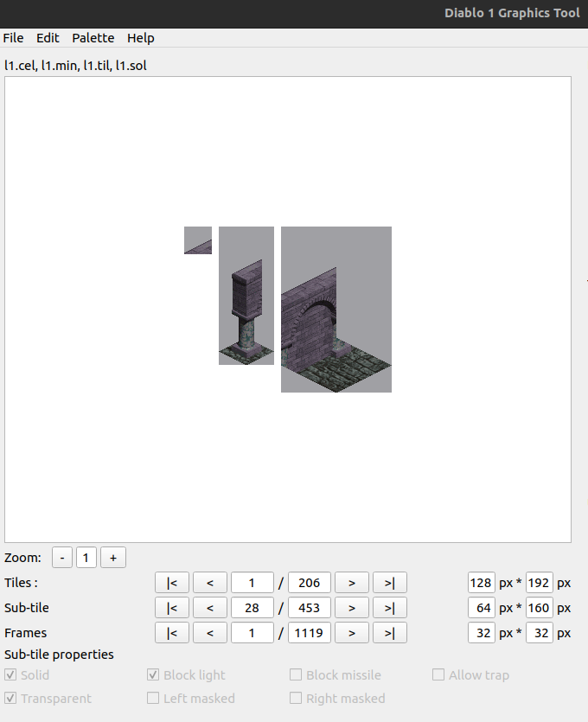Jump to last sub-tile
Image resolution: width=588 pixels, height=722 pixels.
(x=389, y=607)
